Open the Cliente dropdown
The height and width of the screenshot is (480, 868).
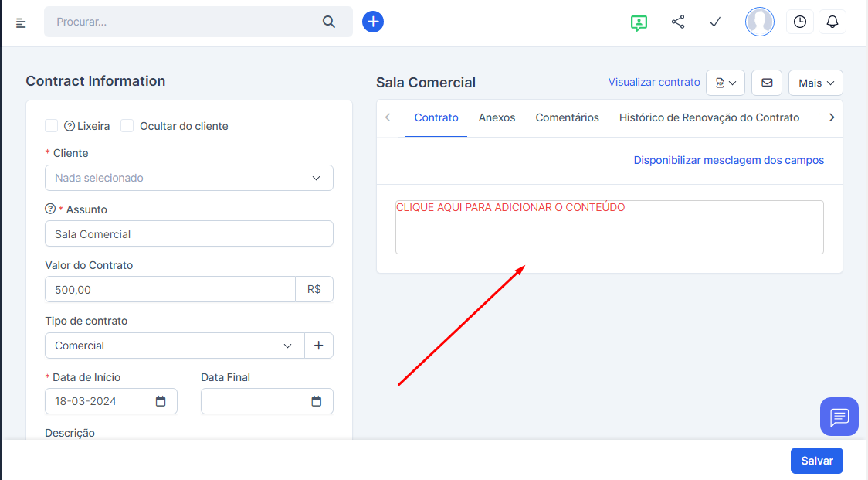(x=189, y=178)
